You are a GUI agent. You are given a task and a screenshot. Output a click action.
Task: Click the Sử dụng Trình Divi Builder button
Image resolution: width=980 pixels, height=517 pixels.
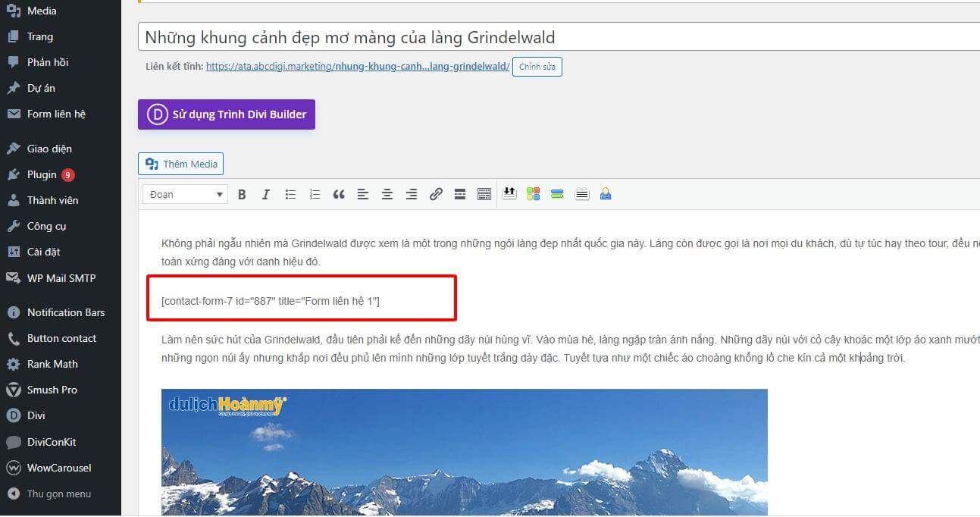pyautogui.click(x=226, y=114)
